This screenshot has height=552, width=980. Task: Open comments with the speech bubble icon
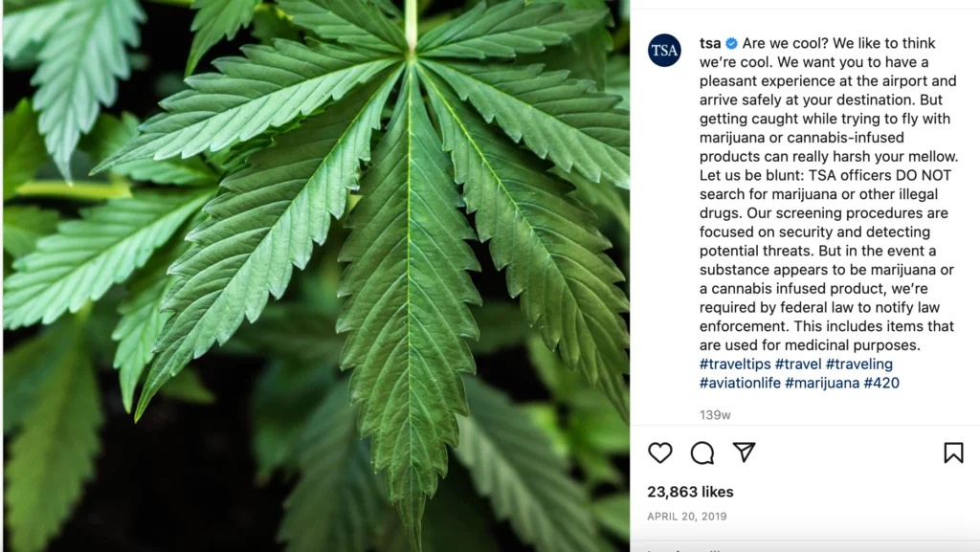pyautogui.click(x=702, y=453)
